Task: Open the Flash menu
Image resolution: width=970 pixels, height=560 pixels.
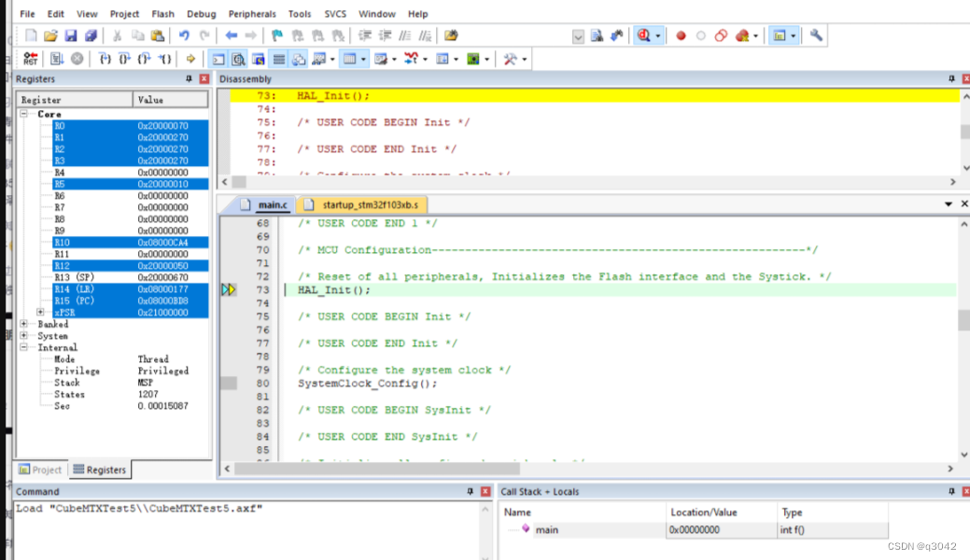Action: click(162, 14)
